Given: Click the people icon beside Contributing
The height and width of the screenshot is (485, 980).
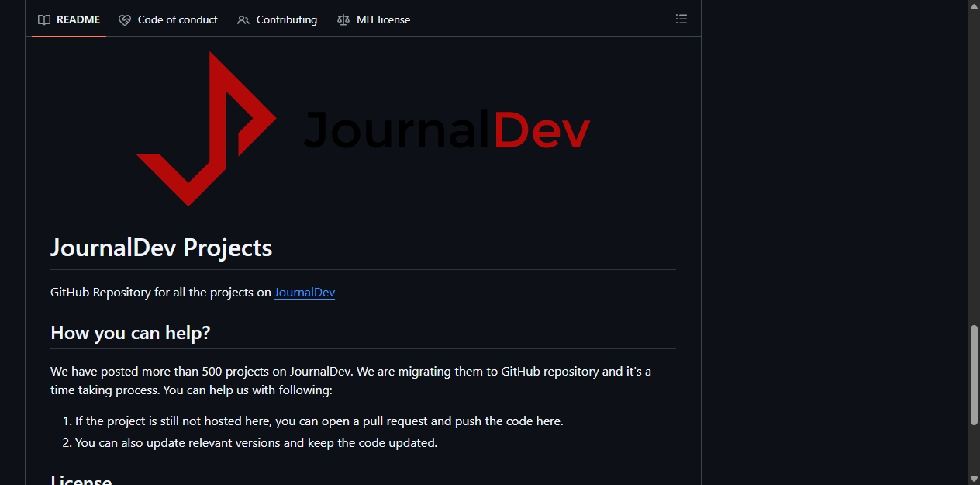Looking at the screenshot, I should pos(243,19).
